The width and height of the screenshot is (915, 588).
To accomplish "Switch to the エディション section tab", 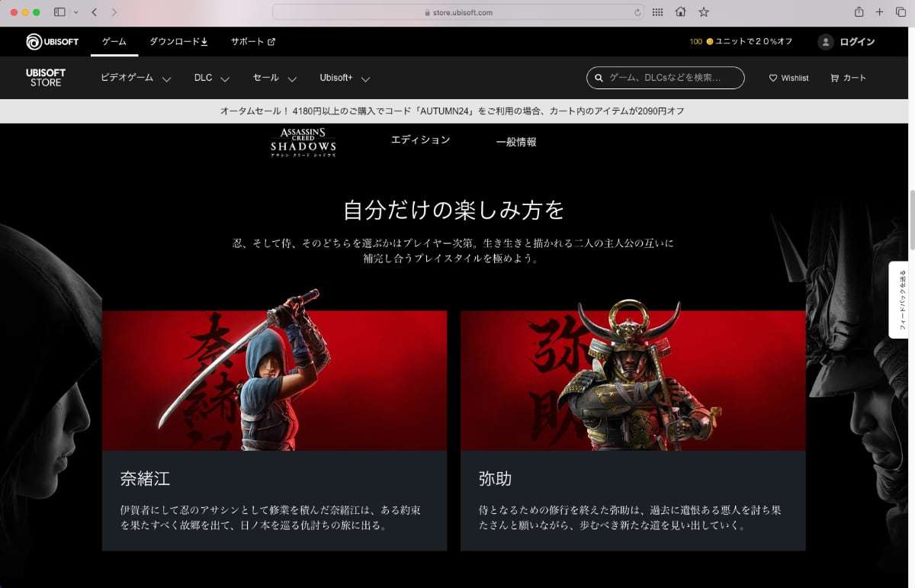I will pos(420,140).
